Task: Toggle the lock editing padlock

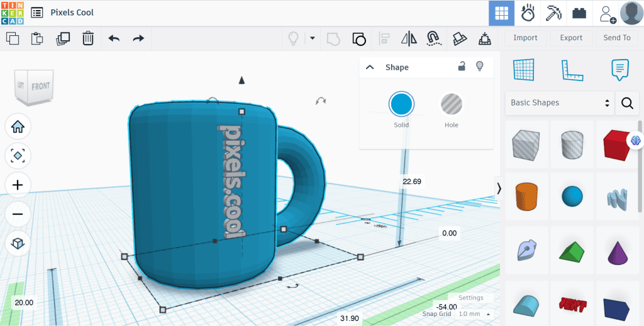Action: tap(462, 66)
